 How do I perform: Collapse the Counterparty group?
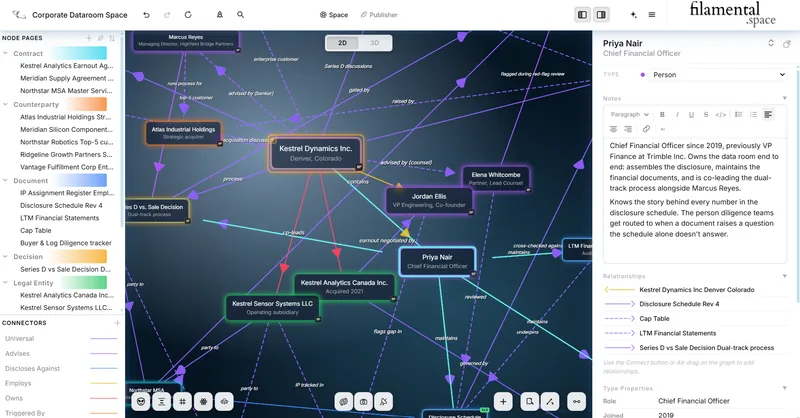click(x=5, y=104)
